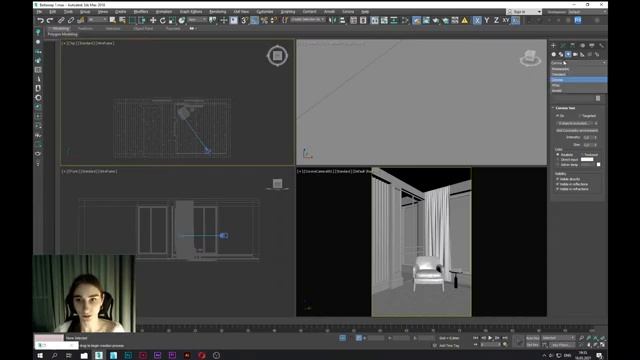Select the Kelvin temp radio button
The height and width of the screenshot is (360, 640).
pos(558,164)
